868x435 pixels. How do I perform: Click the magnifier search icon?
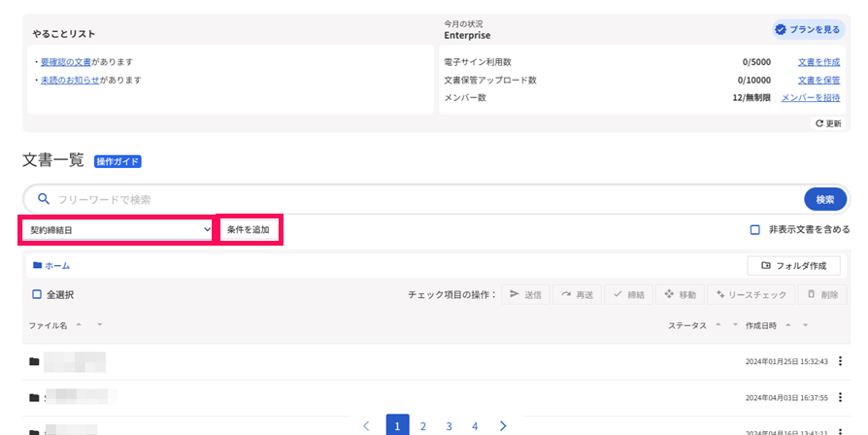coord(43,199)
